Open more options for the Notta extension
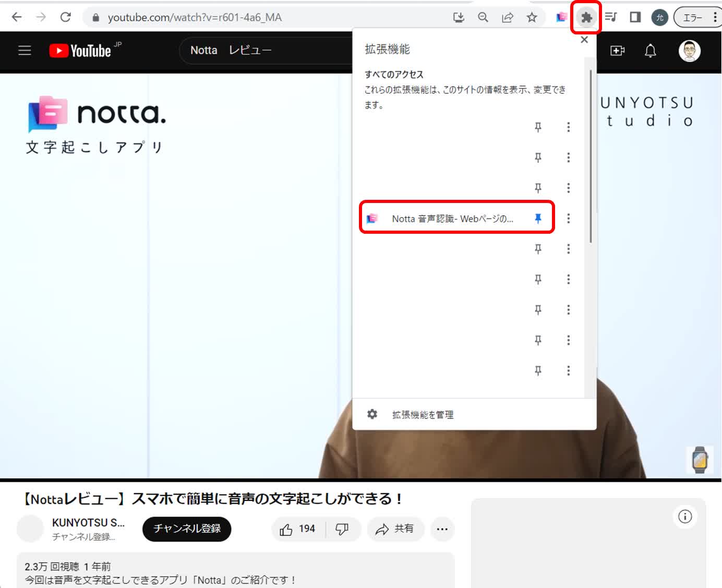The width and height of the screenshot is (722, 588). [x=568, y=219]
